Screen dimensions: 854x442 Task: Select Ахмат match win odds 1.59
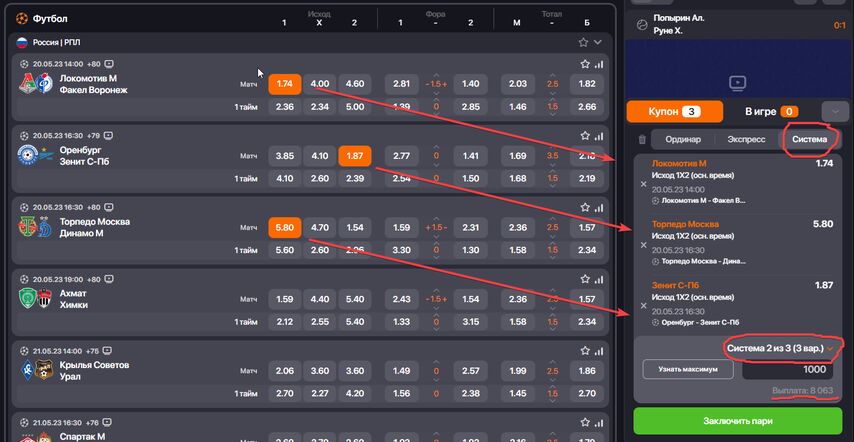[284, 299]
